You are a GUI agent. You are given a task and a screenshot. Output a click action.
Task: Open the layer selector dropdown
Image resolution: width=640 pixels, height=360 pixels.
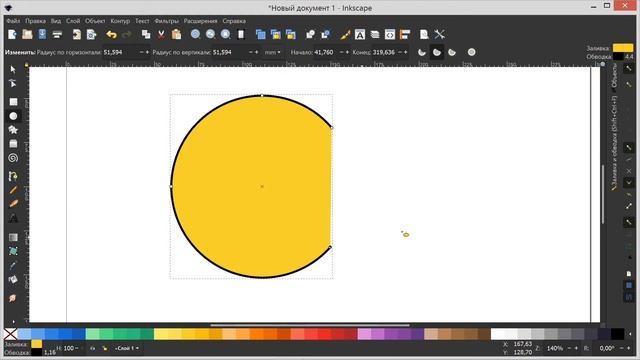[x=127, y=348]
